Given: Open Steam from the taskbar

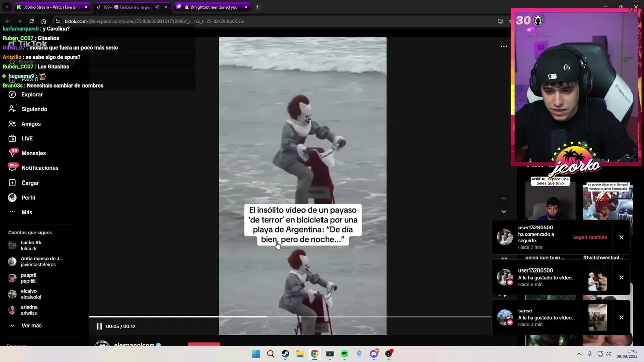Looking at the screenshot, I should [x=285, y=354].
